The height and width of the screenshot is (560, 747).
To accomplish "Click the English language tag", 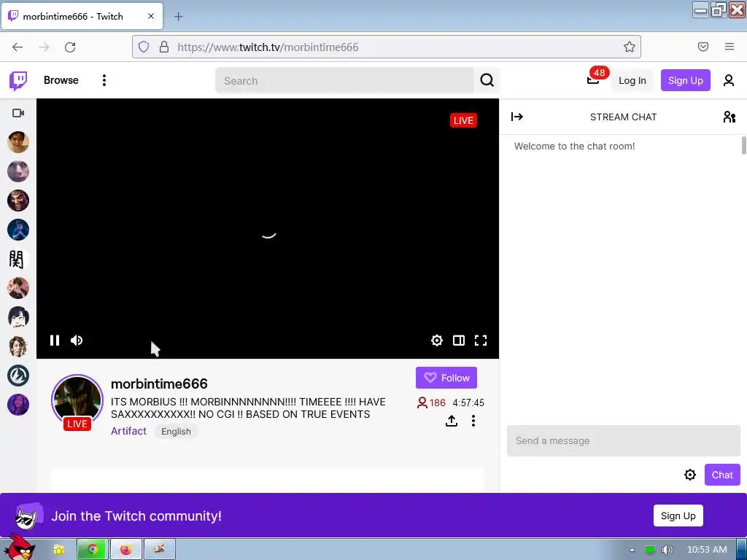I will click(176, 432).
